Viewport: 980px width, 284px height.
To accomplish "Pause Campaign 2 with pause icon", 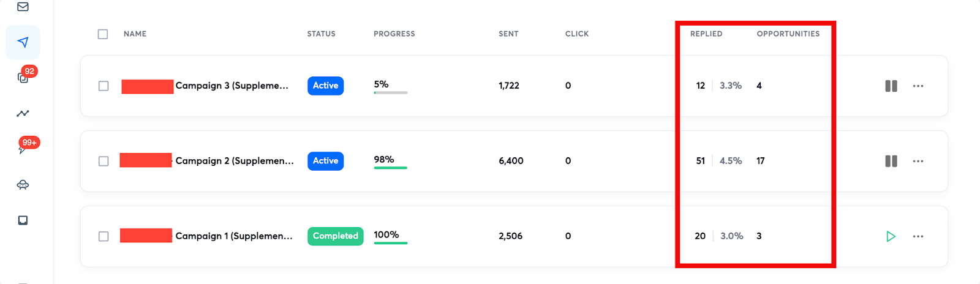I will pos(891,161).
